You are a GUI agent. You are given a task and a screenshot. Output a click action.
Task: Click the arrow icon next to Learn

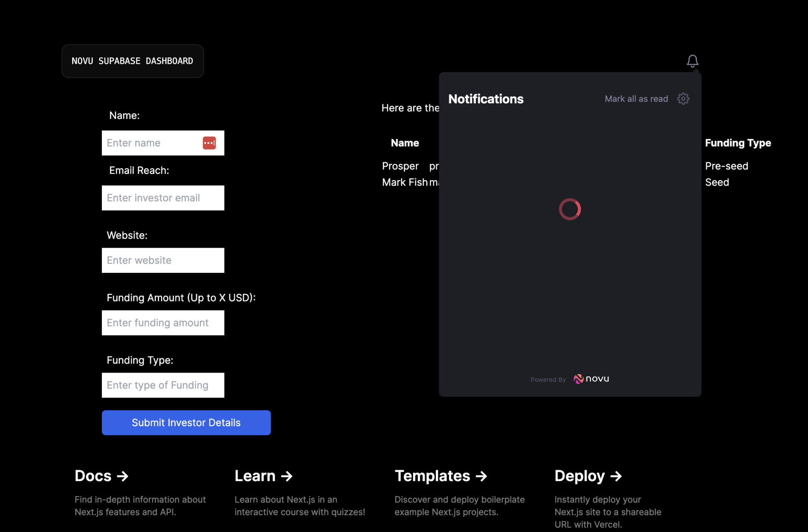287,476
